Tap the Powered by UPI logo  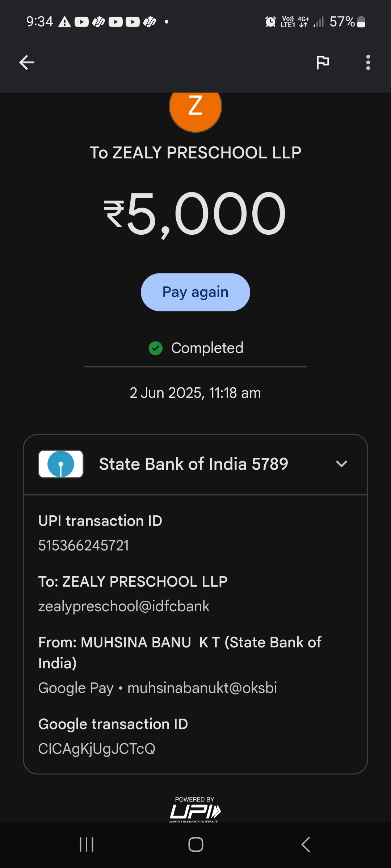click(x=195, y=810)
